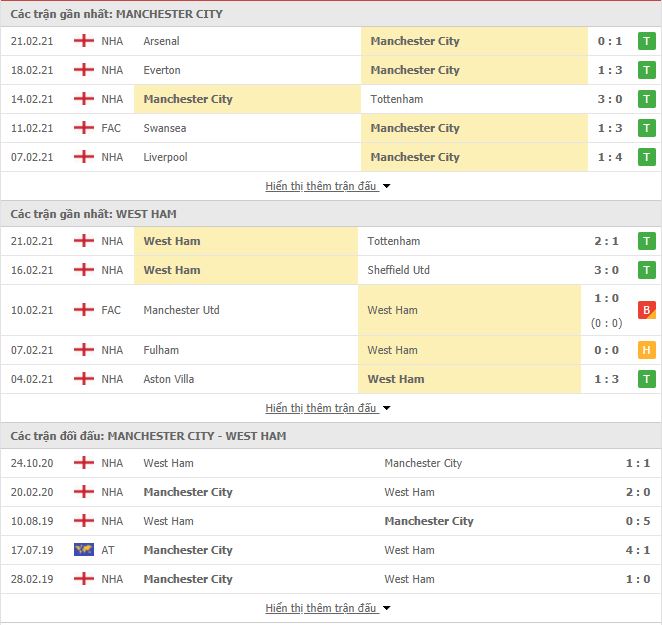Click green T badge for Everton match
Viewport: 662px width, 625px height.
pyautogui.click(x=646, y=70)
